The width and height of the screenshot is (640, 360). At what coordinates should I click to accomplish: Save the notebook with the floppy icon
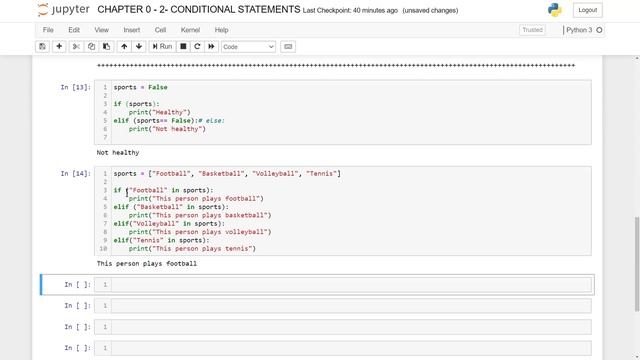click(x=42, y=47)
